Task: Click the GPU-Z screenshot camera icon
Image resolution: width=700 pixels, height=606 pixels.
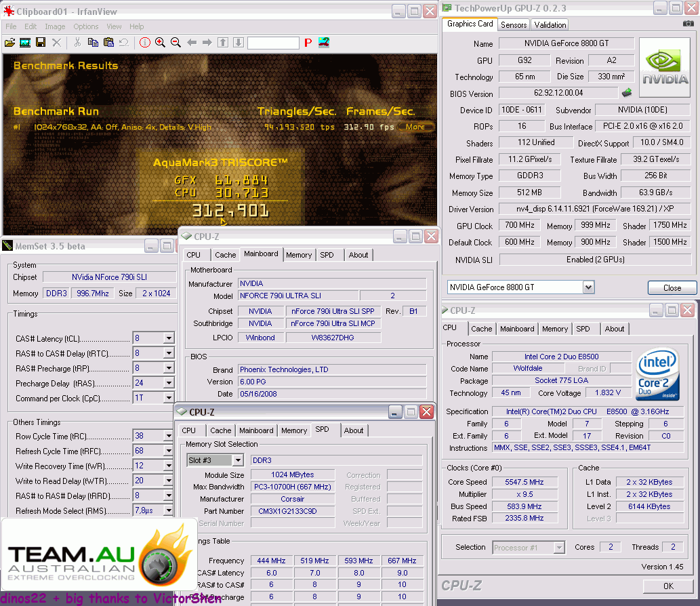Action: point(688,23)
